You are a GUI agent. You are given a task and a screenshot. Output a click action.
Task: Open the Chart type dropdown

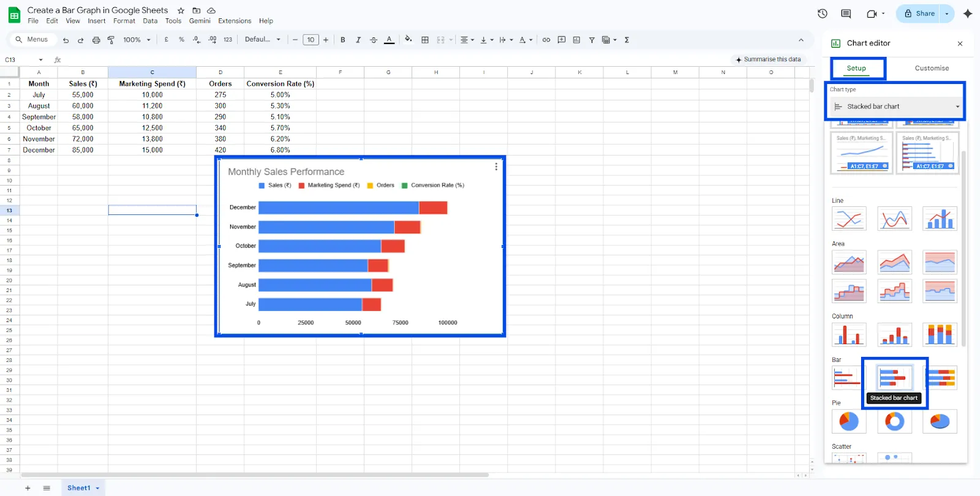point(897,107)
